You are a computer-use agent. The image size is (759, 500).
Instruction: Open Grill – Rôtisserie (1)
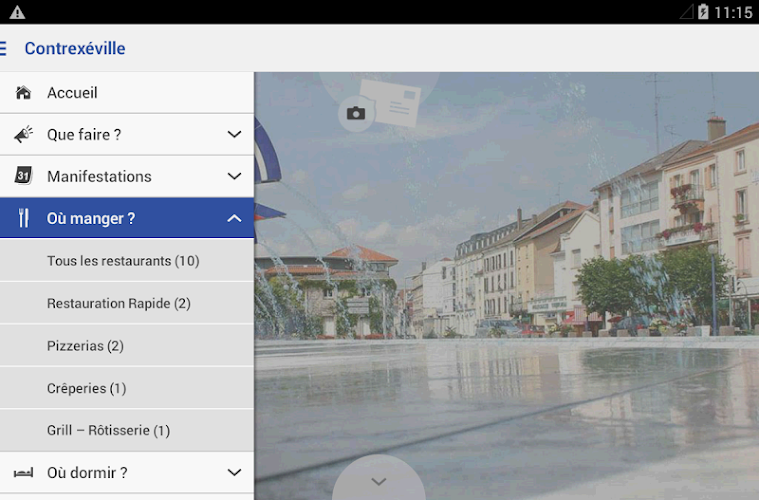pos(127,430)
